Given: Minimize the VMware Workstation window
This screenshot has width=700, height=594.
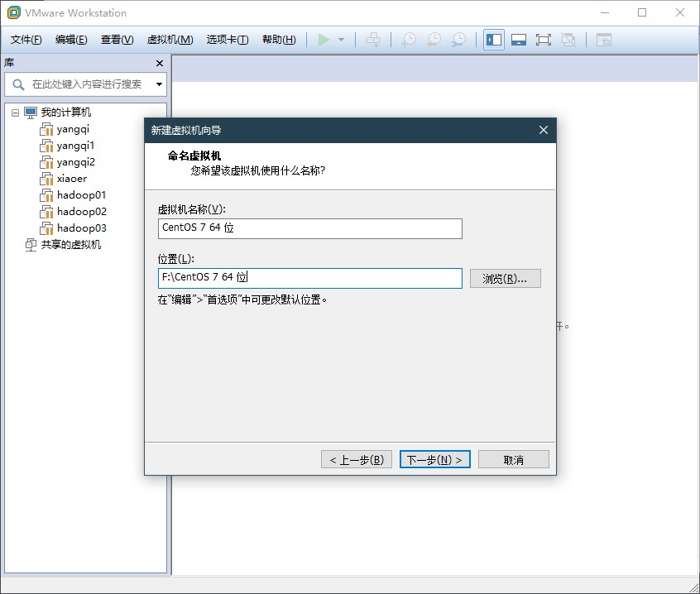Looking at the screenshot, I should pos(605,12).
